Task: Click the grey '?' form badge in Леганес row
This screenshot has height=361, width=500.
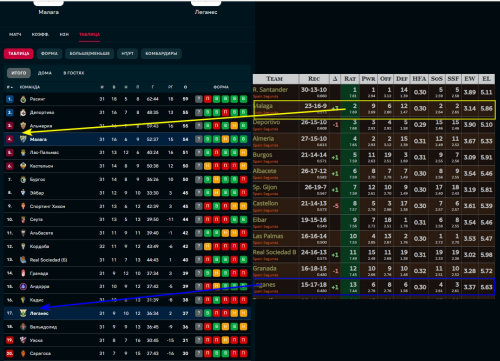Action: pos(199,313)
